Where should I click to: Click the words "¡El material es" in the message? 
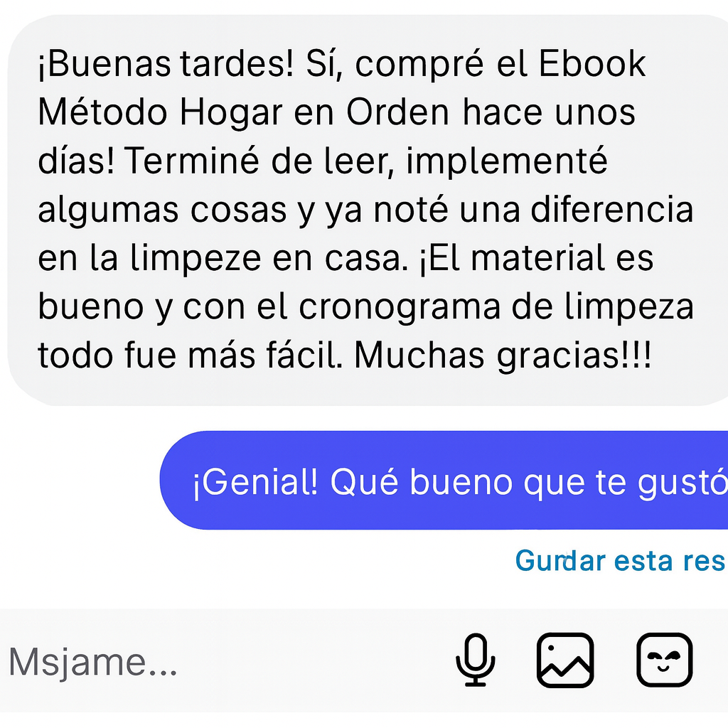click(x=537, y=257)
